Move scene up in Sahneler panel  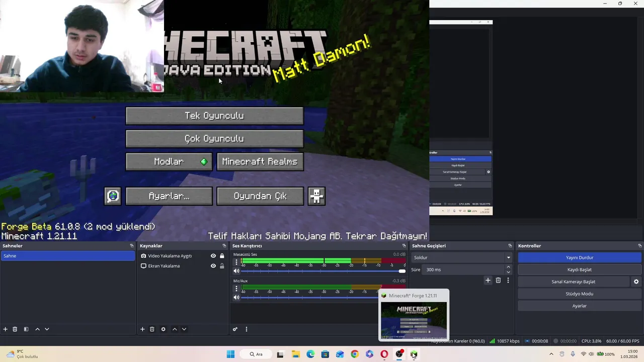37,329
